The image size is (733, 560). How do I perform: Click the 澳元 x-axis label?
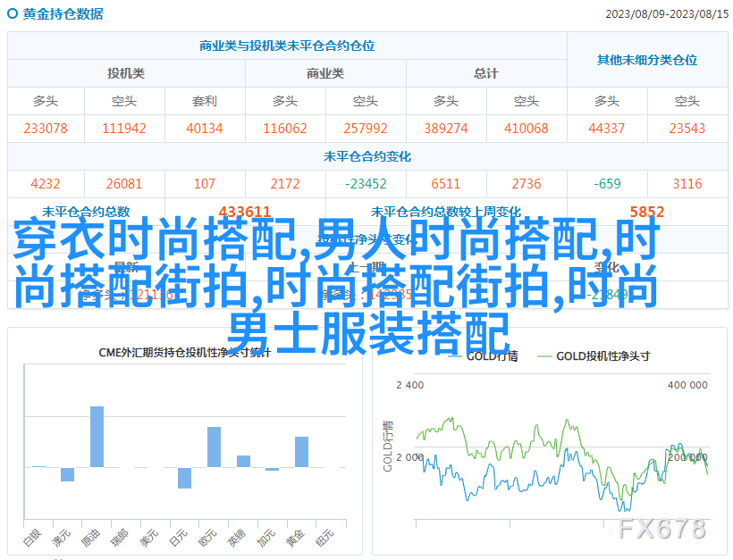point(62,538)
